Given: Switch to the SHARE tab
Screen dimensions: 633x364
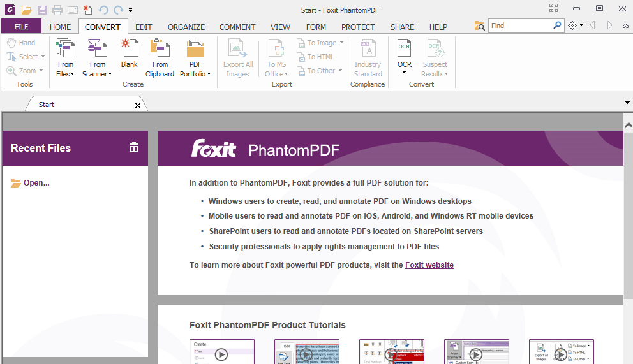Looking at the screenshot, I should click(402, 27).
